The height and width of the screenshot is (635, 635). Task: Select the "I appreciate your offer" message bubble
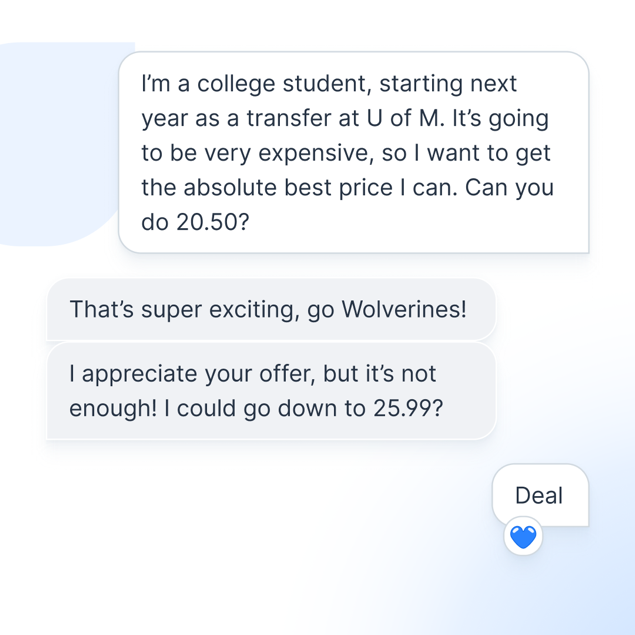[270, 391]
